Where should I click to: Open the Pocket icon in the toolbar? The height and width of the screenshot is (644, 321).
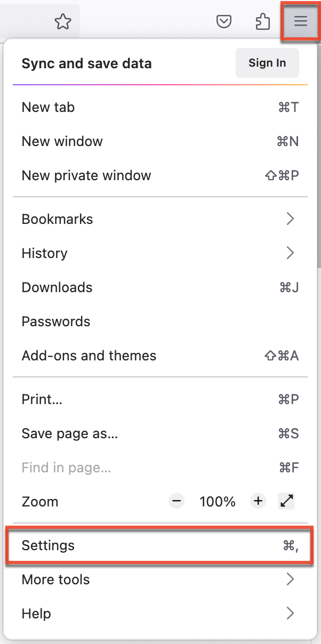pos(224,22)
